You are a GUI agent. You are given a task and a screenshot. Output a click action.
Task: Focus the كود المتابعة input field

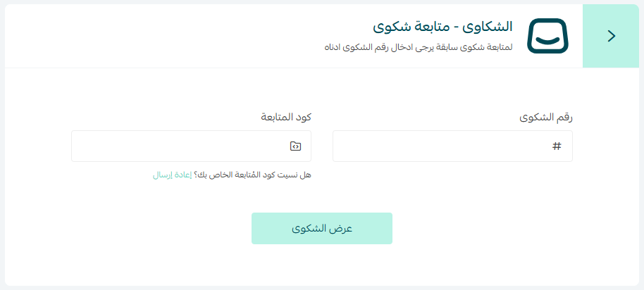[x=176, y=146]
